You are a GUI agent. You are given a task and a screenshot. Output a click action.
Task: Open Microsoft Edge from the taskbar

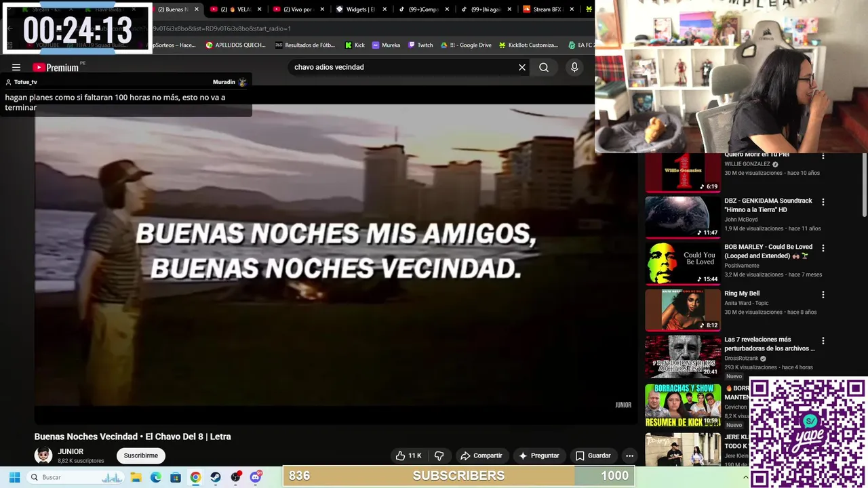(x=156, y=477)
